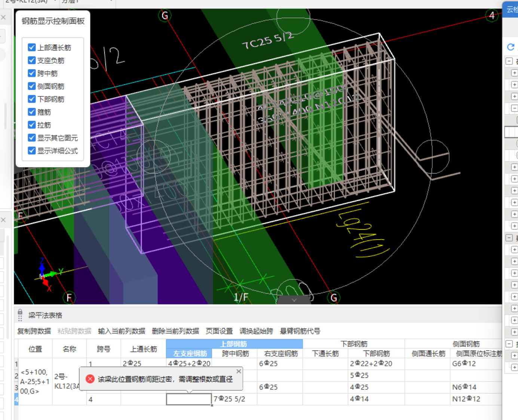Switch to the 云检 tab

tap(512, 10)
